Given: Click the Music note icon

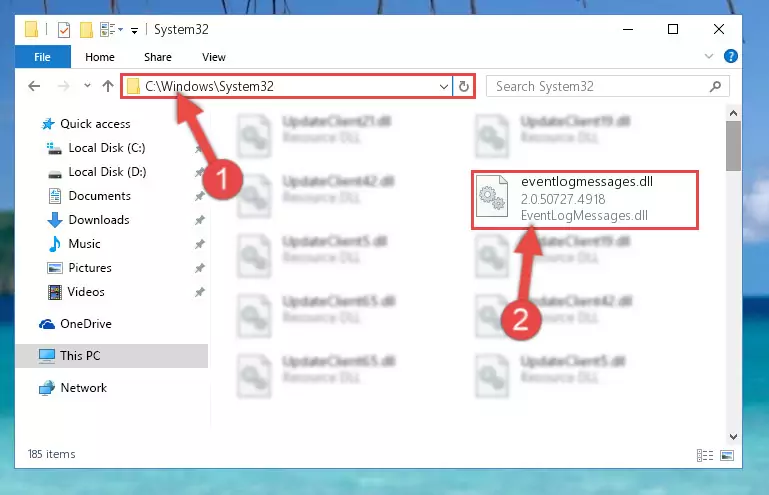Looking at the screenshot, I should point(55,244).
